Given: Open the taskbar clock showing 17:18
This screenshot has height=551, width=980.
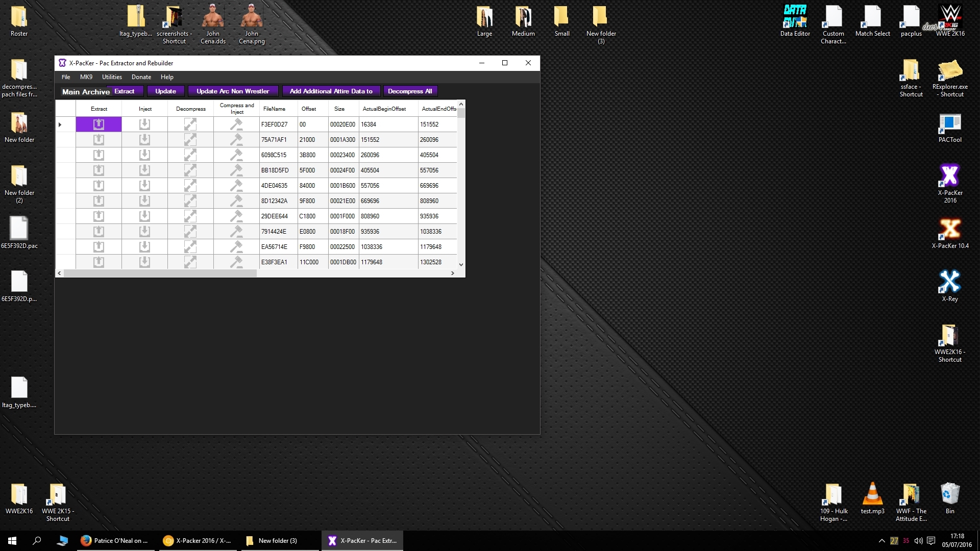Looking at the screenshot, I should coord(957,541).
